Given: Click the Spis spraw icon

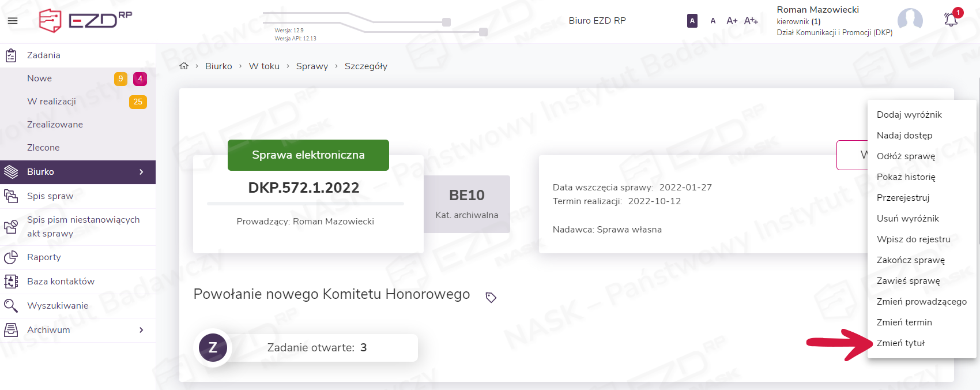Looking at the screenshot, I should [x=11, y=196].
